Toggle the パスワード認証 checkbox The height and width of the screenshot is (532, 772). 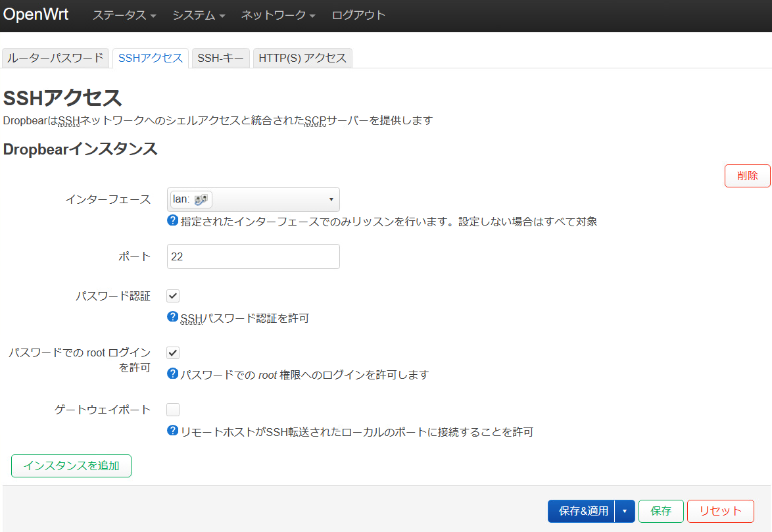pyautogui.click(x=173, y=296)
